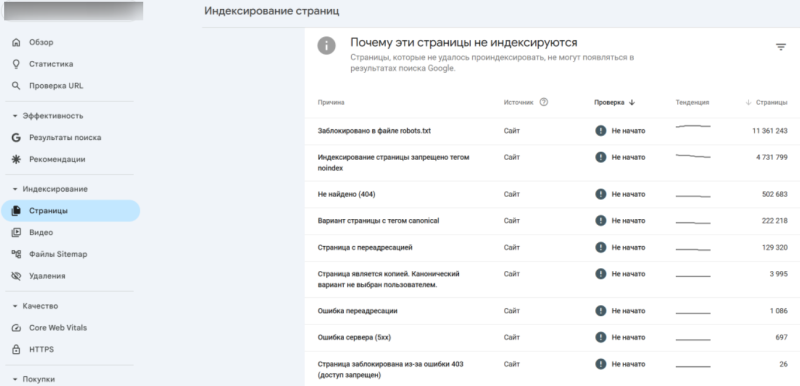Image resolution: width=800 pixels, height=386 pixels.
Task: Click the Страницы pages icon
Action: 16,211
